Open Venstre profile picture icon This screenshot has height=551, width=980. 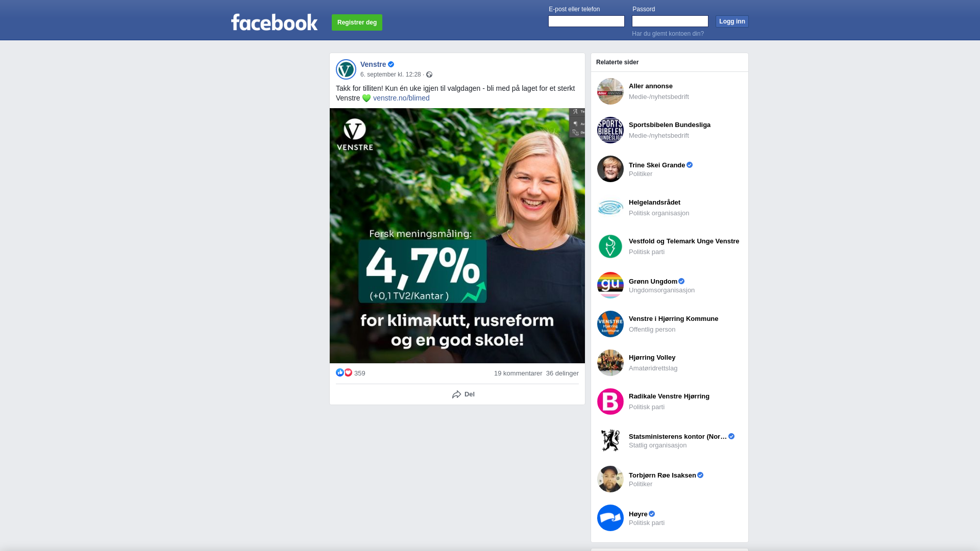(x=346, y=69)
